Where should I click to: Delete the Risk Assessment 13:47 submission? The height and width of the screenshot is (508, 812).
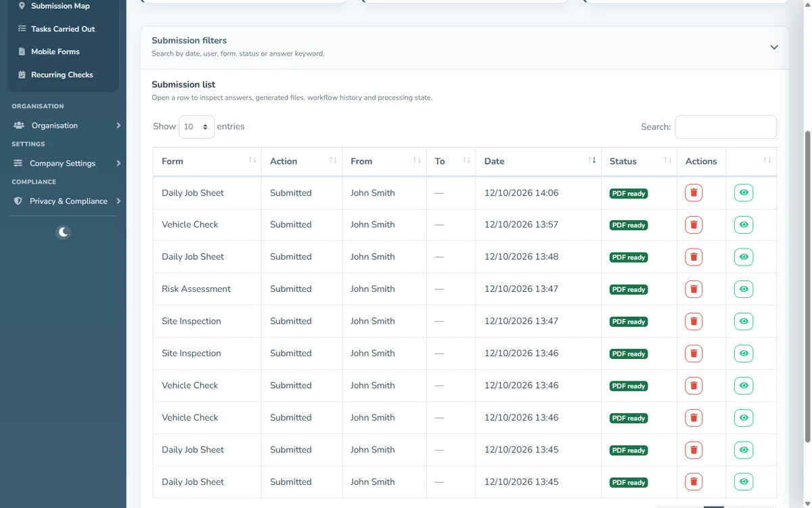pos(694,289)
